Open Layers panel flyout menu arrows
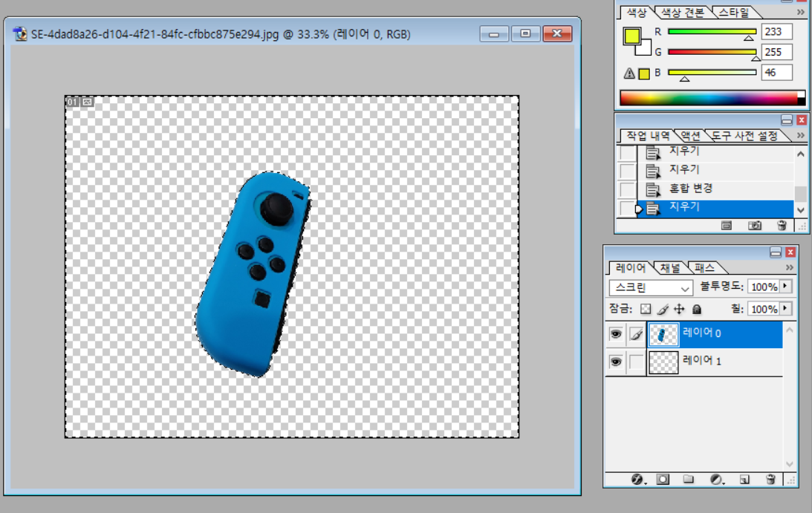This screenshot has width=812, height=513. (x=789, y=267)
